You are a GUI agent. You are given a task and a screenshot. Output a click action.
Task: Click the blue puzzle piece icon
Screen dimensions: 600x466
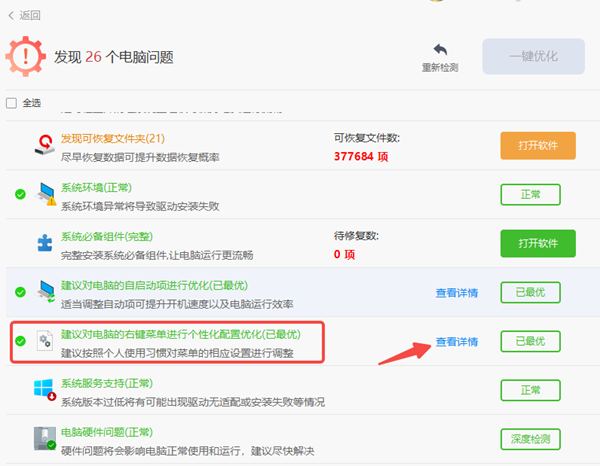[x=45, y=243]
